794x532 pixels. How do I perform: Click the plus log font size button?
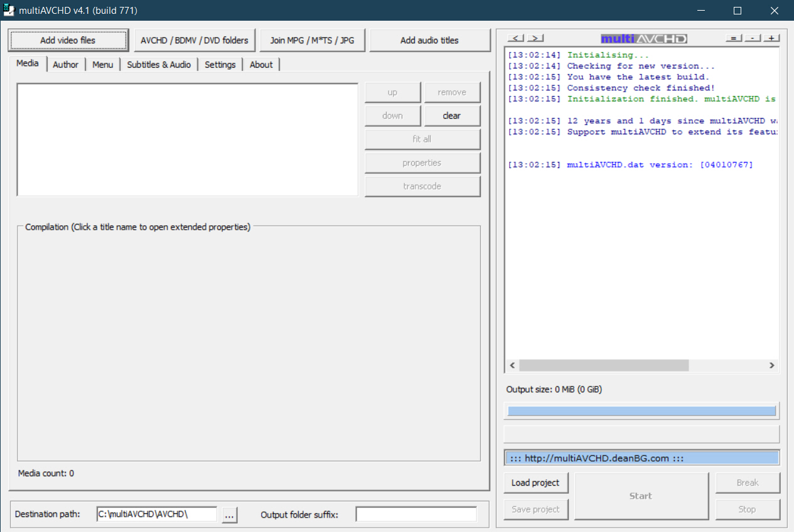click(772, 38)
